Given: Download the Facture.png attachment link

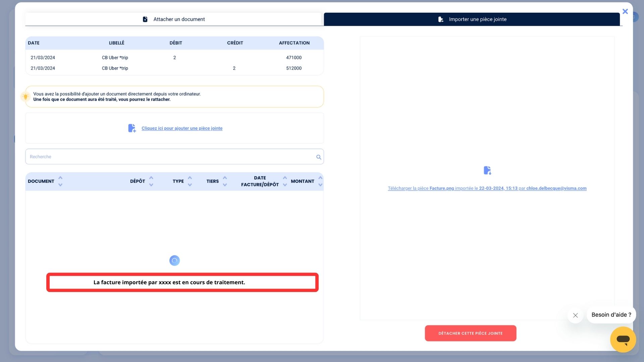Looking at the screenshot, I should [x=487, y=188].
